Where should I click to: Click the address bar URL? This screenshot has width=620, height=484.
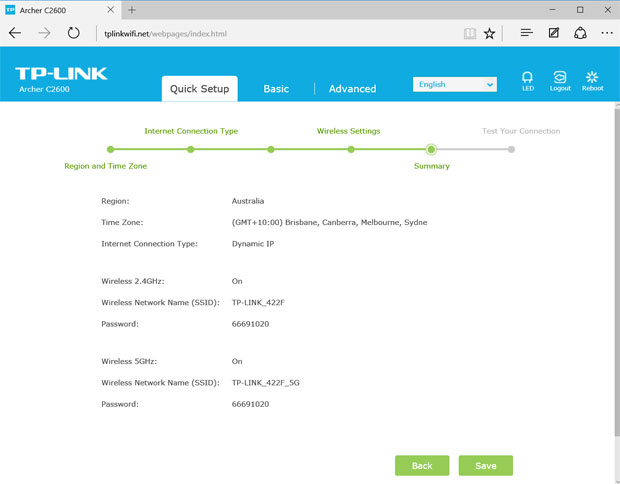coord(165,34)
